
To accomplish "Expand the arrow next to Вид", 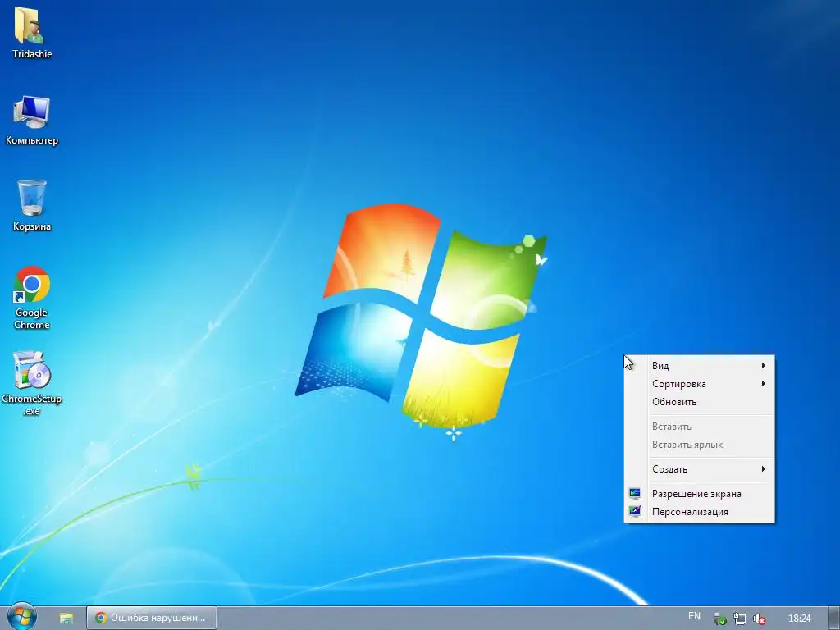I will tap(764, 365).
